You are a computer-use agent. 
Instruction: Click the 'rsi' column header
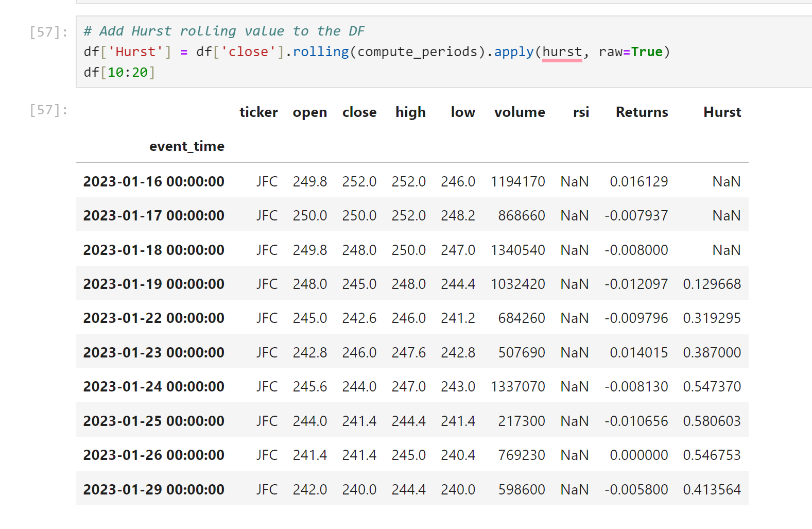pos(581,112)
